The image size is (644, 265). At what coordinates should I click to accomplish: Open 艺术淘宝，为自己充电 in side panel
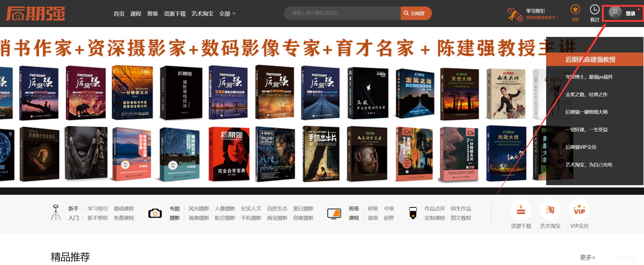[589, 165]
